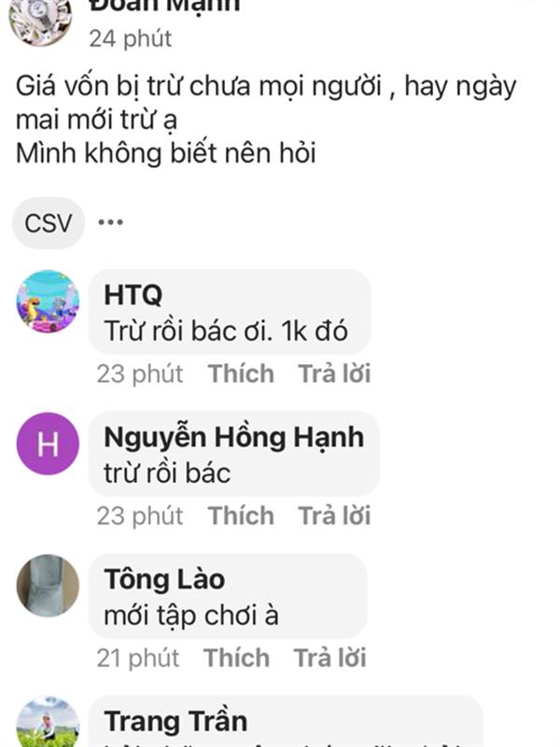Open the three-dot more options
Screen dimensions: 560x747
click(x=110, y=222)
